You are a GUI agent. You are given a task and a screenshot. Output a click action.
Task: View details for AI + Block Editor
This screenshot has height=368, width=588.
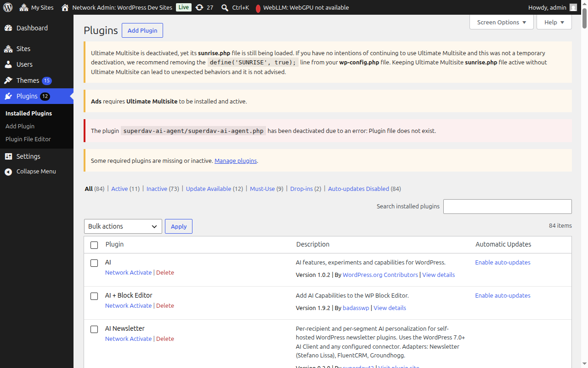(x=390, y=308)
